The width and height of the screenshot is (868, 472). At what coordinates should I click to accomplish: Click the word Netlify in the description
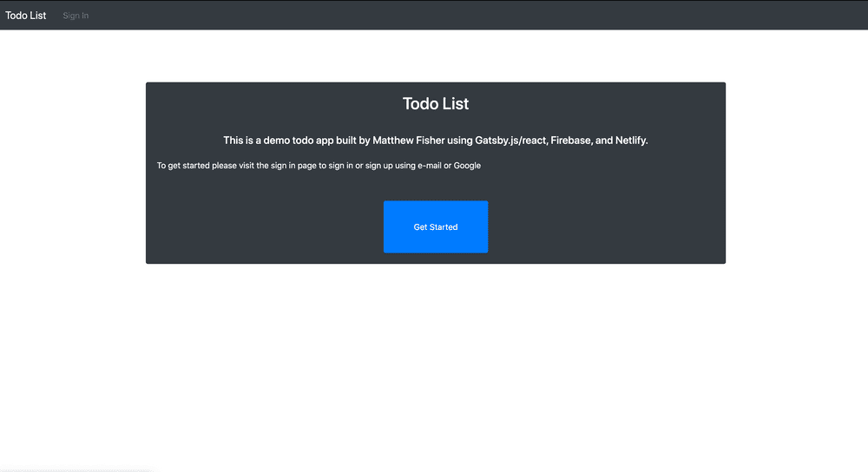coord(631,141)
